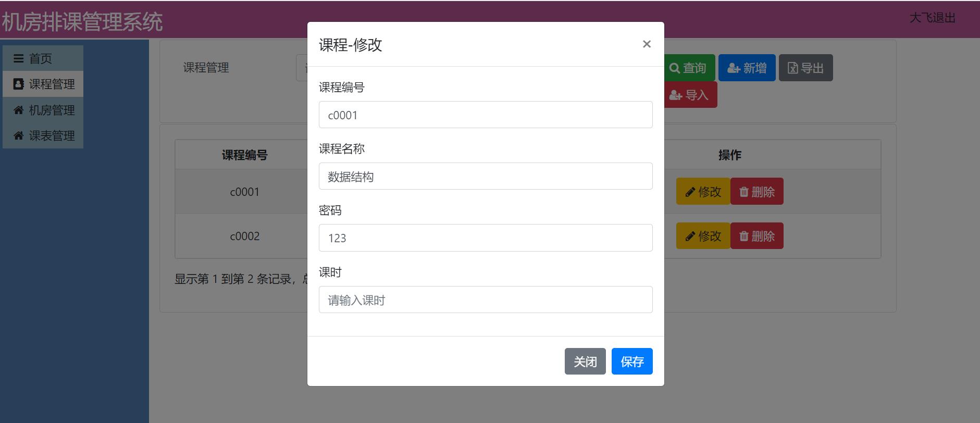Click the 机房排课管理系统 title
The image size is (980, 423).
82,22
